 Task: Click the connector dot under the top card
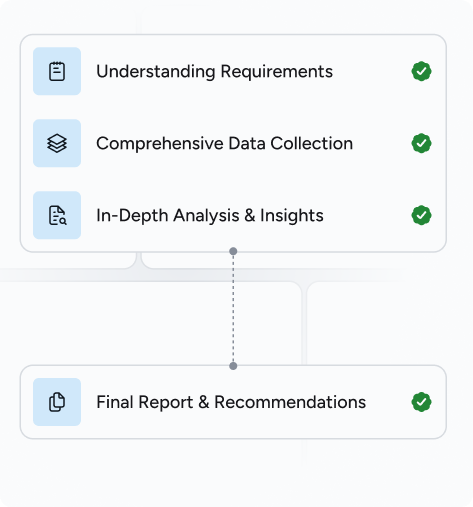pyautogui.click(x=233, y=251)
